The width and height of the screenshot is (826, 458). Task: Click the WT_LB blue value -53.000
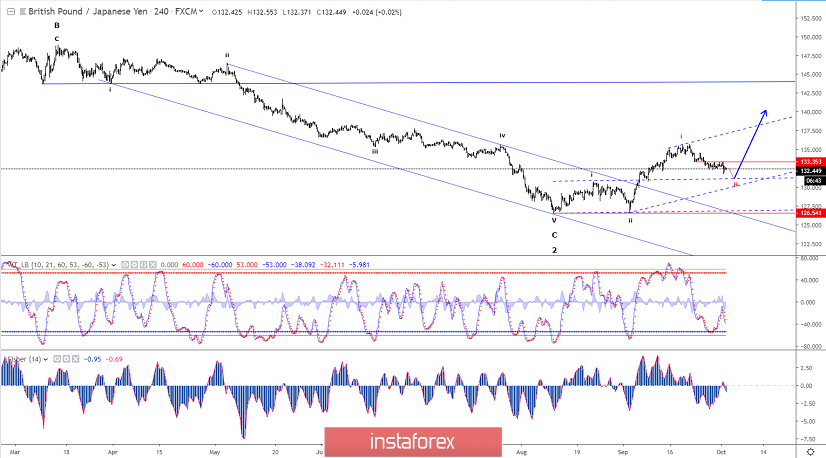(274, 265)
